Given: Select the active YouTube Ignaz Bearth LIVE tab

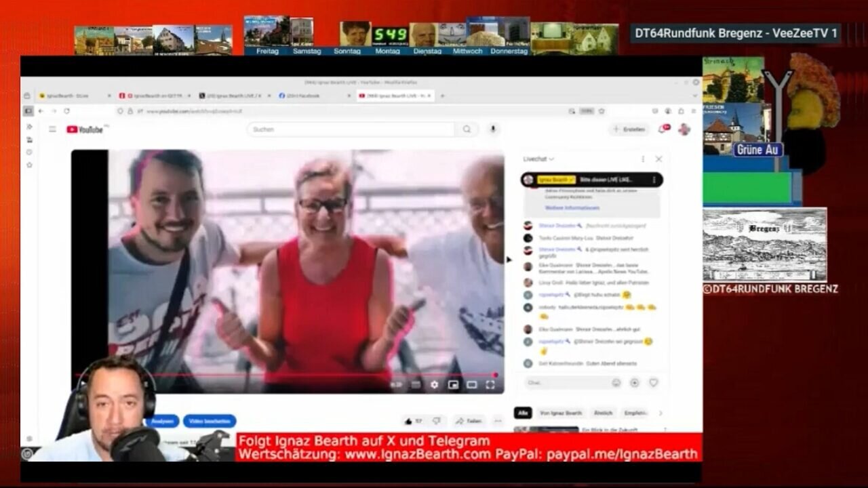Looking at the screenshot, I should coord(395,96).
